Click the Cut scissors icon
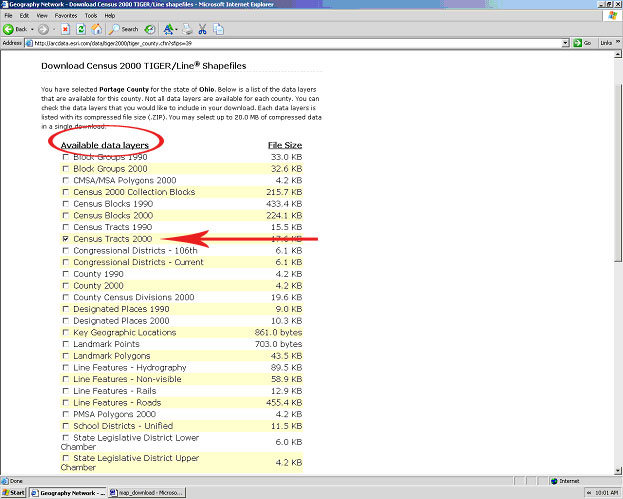Viewport: 623px width, 499px height. pyautogui.click(x=203, y=29)
